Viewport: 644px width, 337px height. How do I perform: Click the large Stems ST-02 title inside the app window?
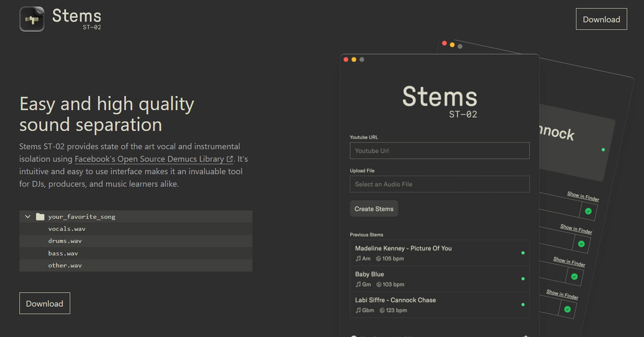(x=440, y=102)
